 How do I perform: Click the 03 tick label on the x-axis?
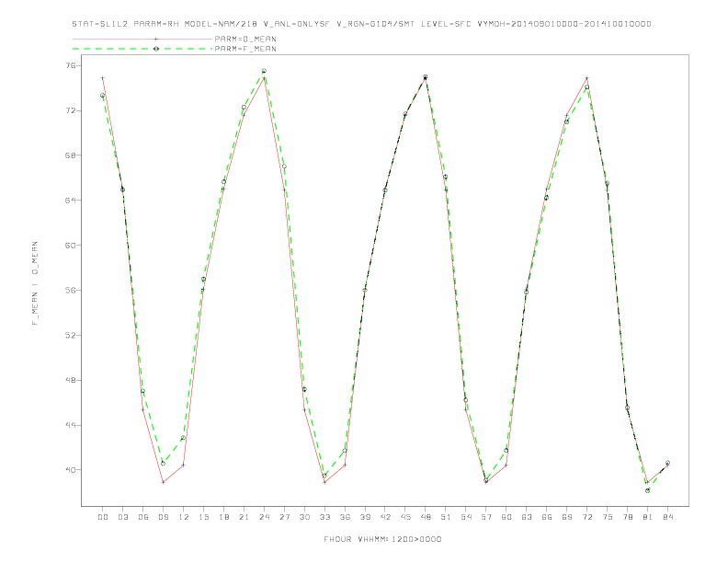(122, 517)
